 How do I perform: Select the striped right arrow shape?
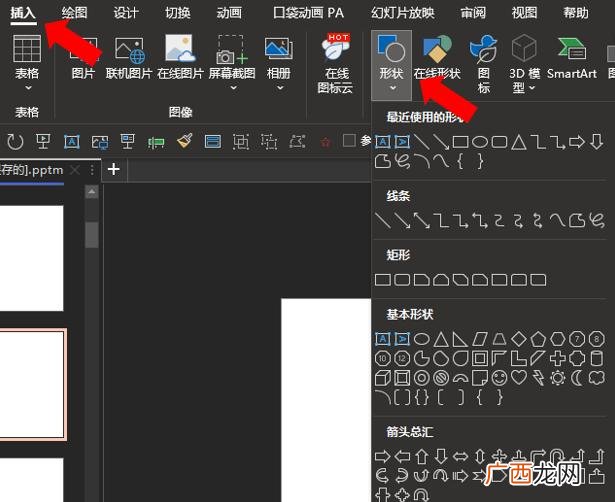[460, 476]
